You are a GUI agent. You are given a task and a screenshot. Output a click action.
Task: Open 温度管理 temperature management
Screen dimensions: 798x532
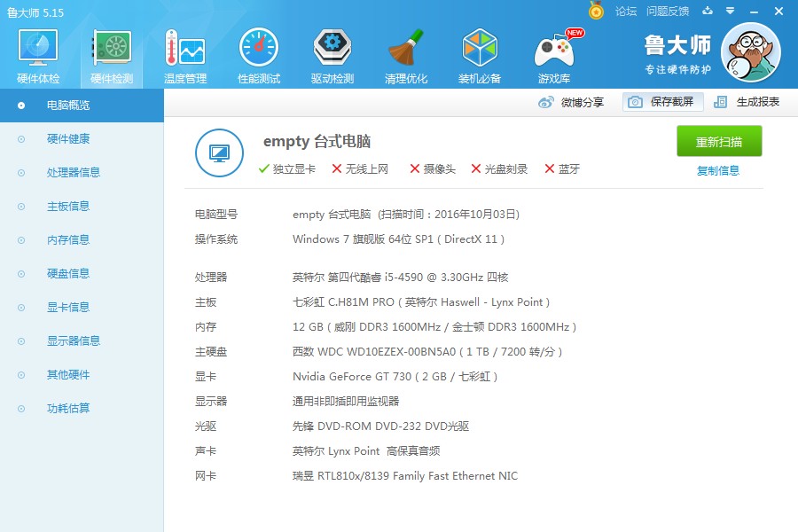click(185, 56)
